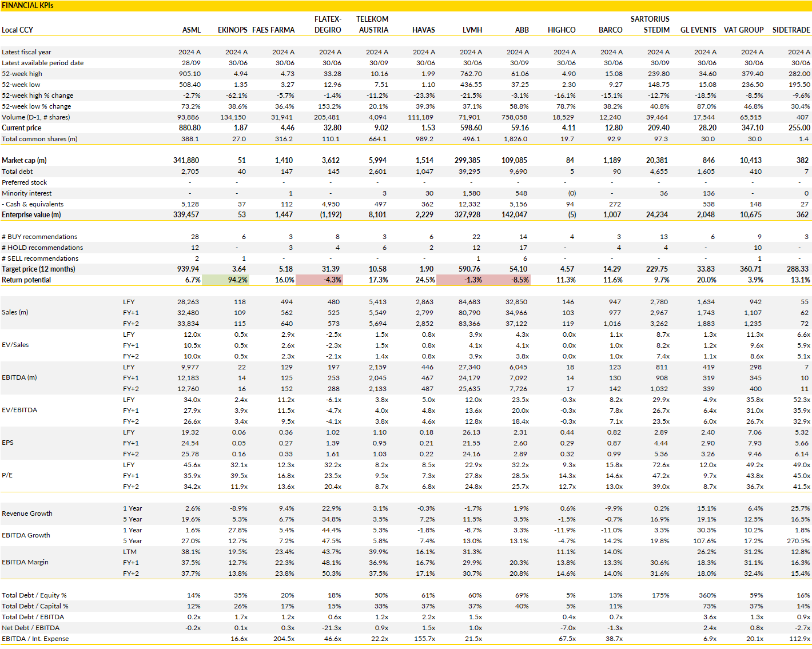Select the Enterprise value (m) row label
Viewport: 812px width, 649px height.
coord(31,215)
